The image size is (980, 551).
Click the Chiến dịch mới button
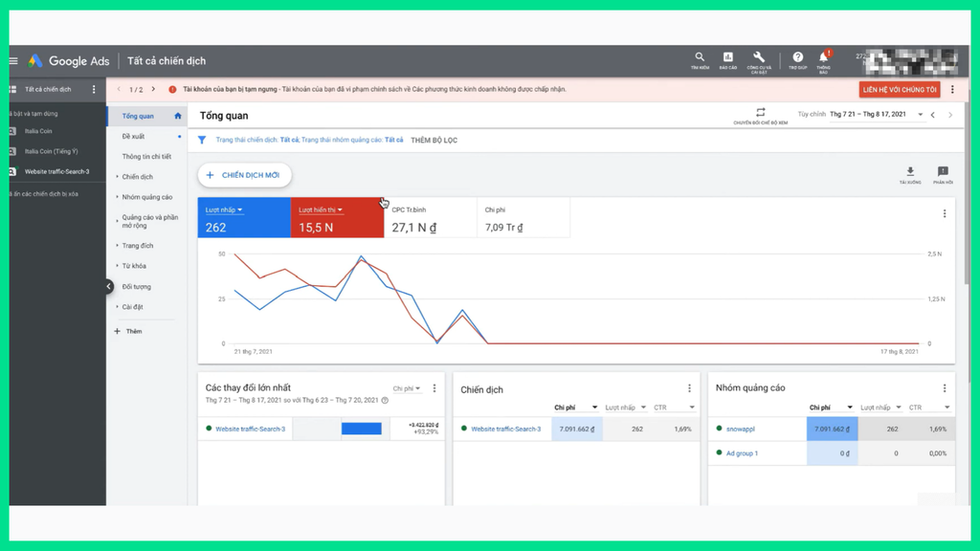click(x=244, y=175)
